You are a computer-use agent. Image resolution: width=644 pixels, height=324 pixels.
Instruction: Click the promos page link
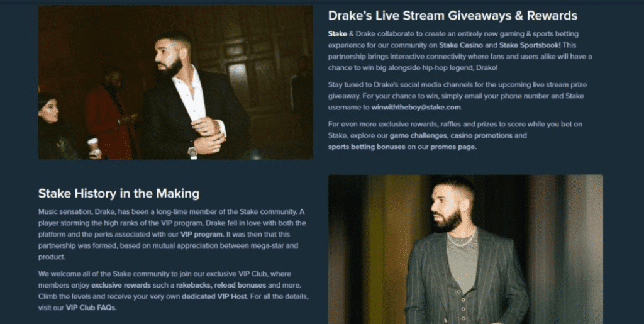coord(453,147)
